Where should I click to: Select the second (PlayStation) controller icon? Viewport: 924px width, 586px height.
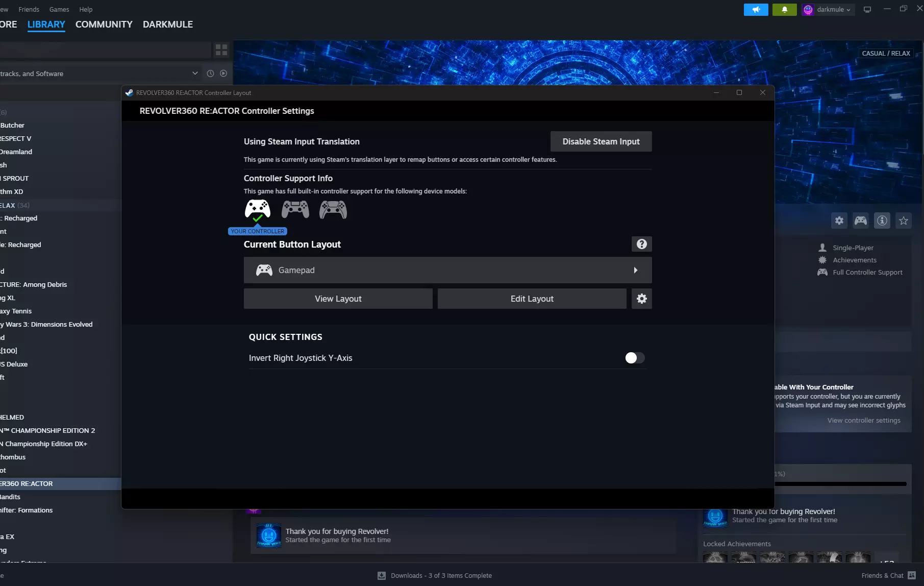295,209
